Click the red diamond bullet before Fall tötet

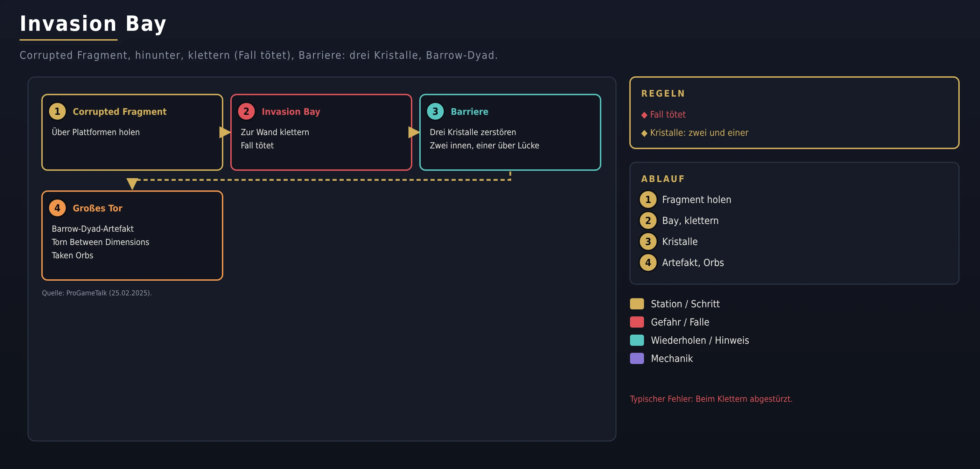(644, 115)
